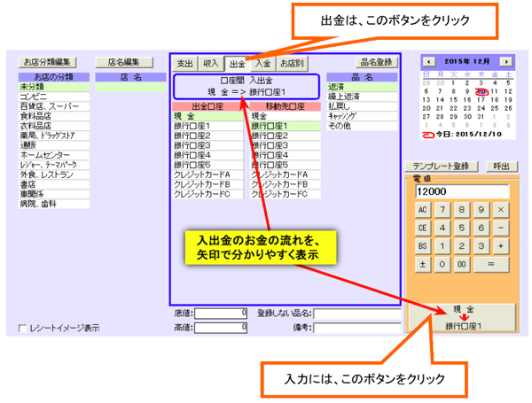The image size is (532, 403).
Task: Click calculator 6 key
Action: pyautogui.click(x=481, y=229)
